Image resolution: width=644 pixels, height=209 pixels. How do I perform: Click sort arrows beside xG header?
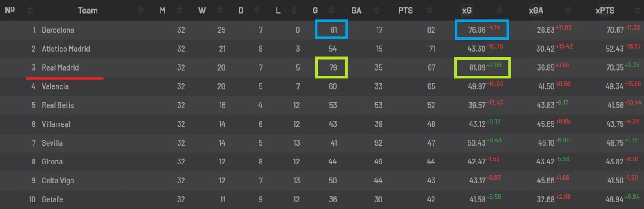point(499,10)
